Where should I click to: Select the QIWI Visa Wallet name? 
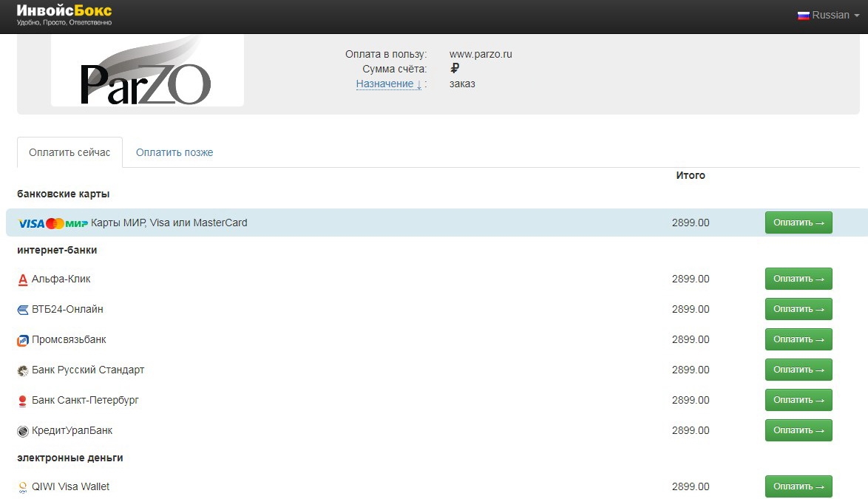click(70, 487)
